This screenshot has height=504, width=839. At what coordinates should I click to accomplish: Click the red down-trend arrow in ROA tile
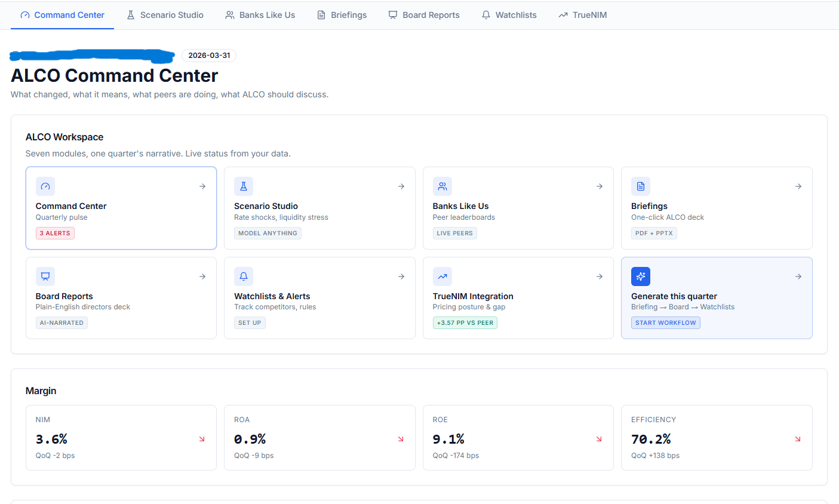(401, 439)
